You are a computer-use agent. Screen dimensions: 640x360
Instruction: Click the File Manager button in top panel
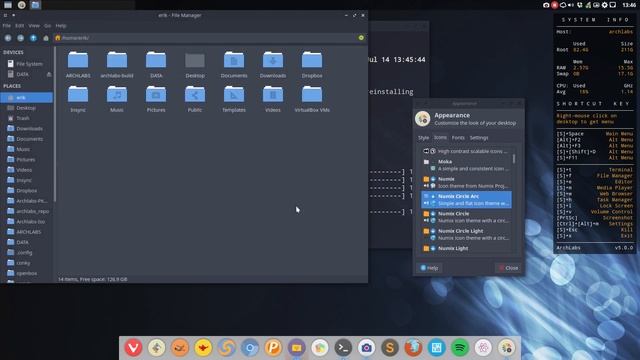[x=36, y=5]
